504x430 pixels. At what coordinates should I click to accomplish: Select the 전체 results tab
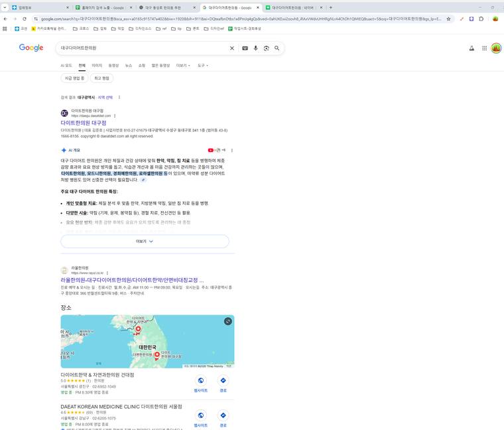click(x=82, y=65)
